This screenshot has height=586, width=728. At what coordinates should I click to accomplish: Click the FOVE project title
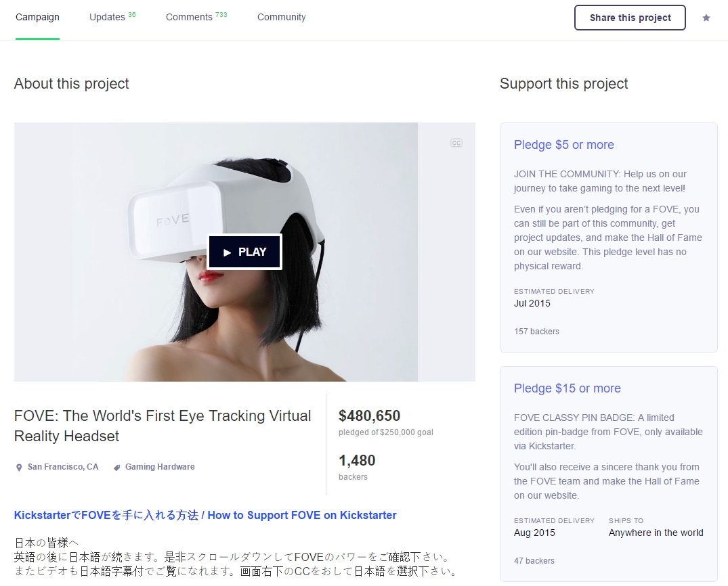tap(163, 426)
